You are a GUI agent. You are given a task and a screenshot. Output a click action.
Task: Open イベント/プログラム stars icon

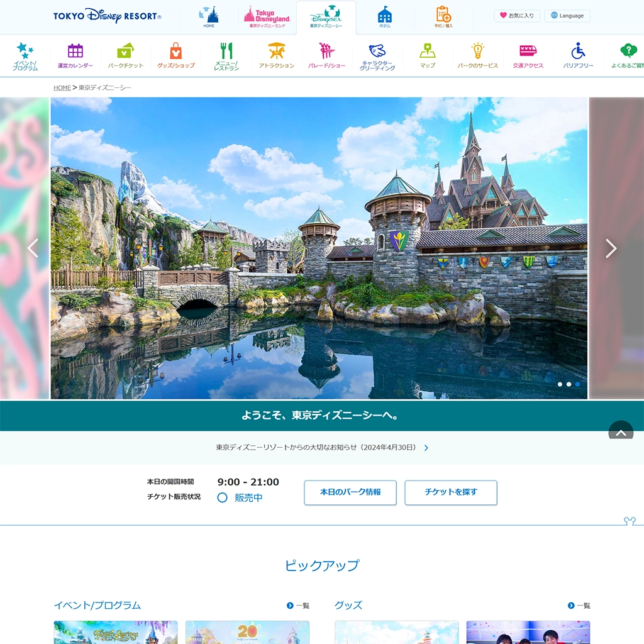pos(25,56)
